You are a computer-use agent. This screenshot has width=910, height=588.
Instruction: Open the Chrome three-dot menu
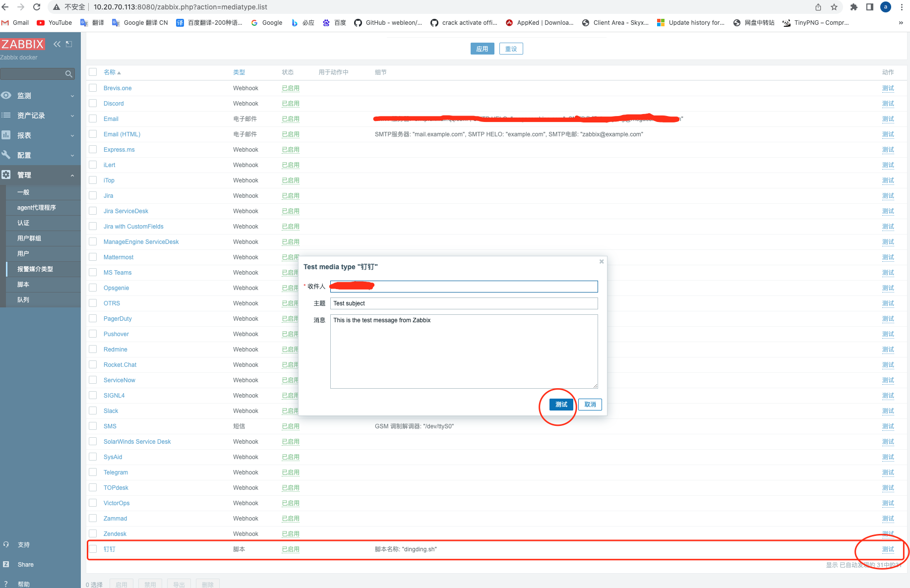[x=902, y=7]
